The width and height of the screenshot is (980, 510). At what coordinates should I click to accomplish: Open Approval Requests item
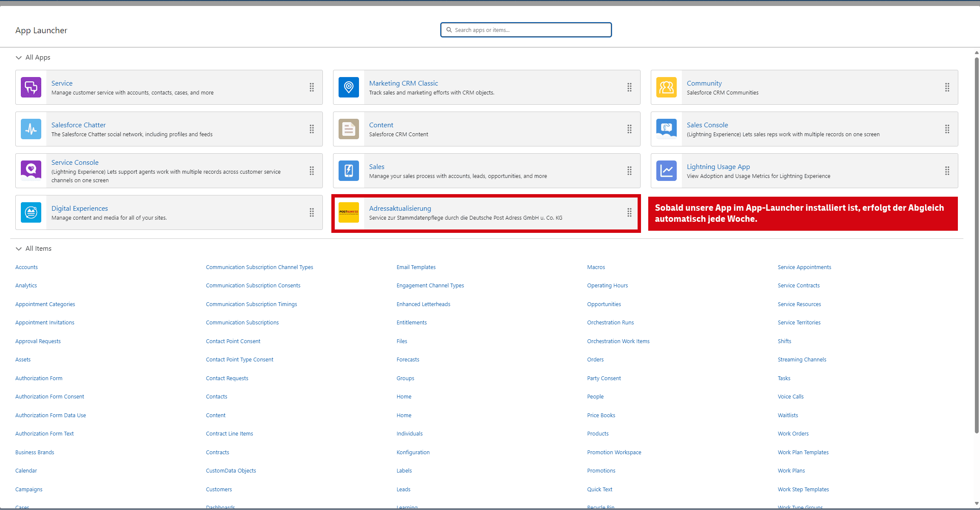click(38, 341)
